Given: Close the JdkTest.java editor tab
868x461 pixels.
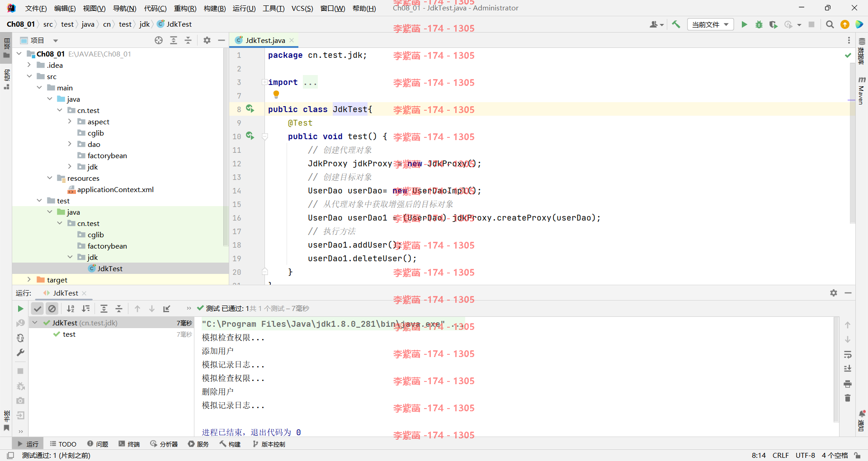Looking at the screenshot, I should [292, 40].
